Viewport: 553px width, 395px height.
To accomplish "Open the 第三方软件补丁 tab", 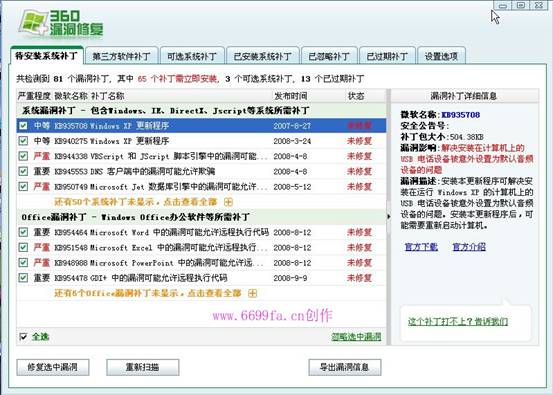I will (x=121, y=56).
